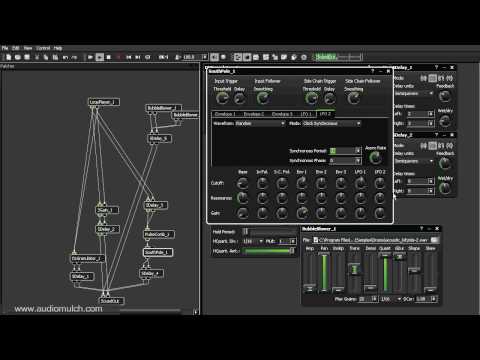Select fourth Mode icon in lower SDelay window
The height and width of the screenshot is (360, 480).
tap(449, 146)
